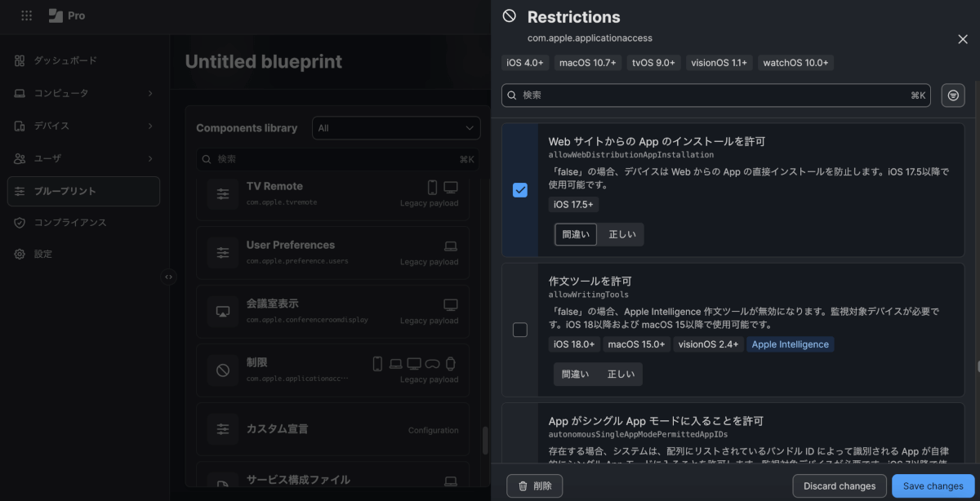Click the 削除 delete button
This screenshot has width=980, height=501.
pyautogui.click(x=535, y=486)
